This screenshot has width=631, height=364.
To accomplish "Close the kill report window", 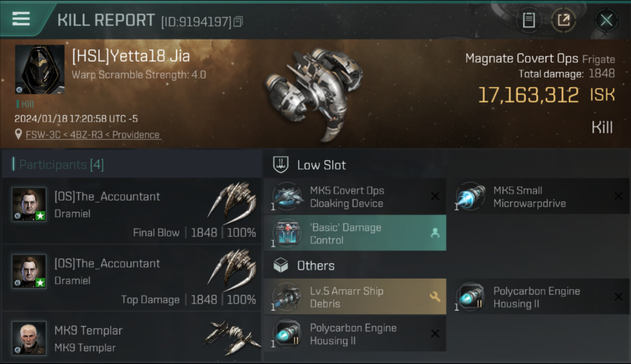I will [x=606, y=20].
